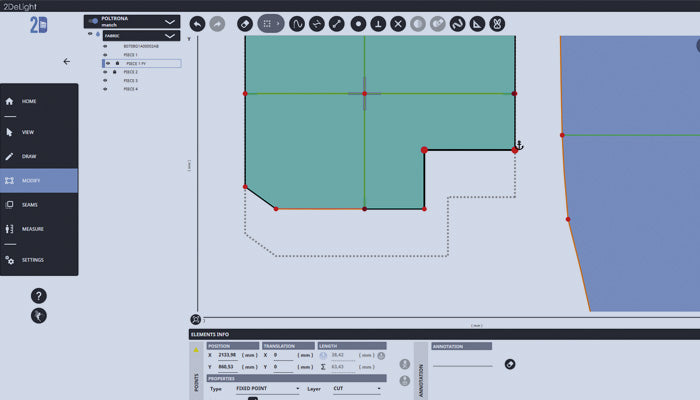
Task: Choose the curve wave tool icon
Action: (x=297, y=23)
